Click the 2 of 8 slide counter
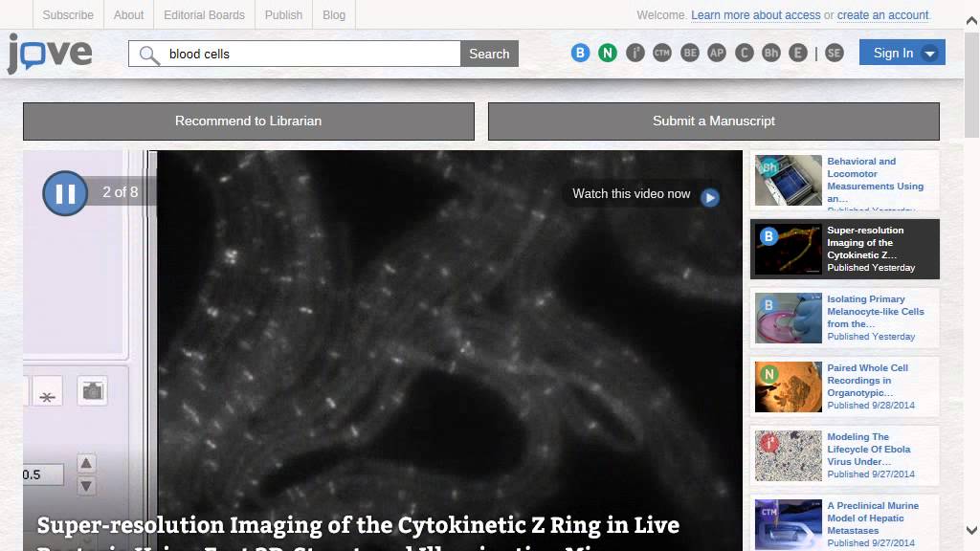 pos(120,192)
